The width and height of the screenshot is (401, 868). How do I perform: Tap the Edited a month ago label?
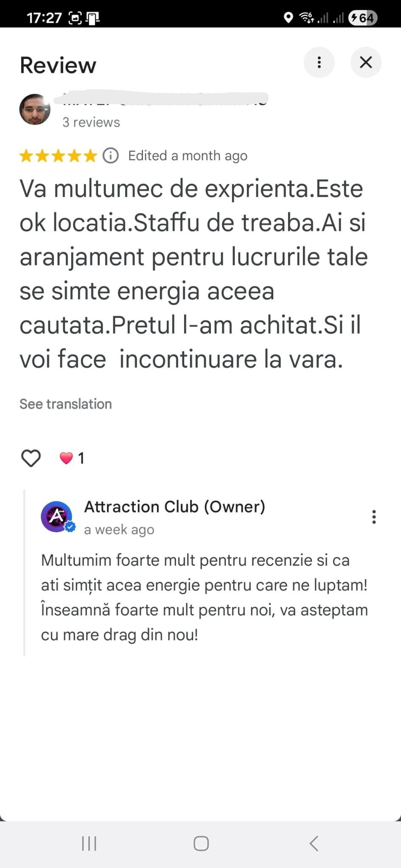pos(188,156)
